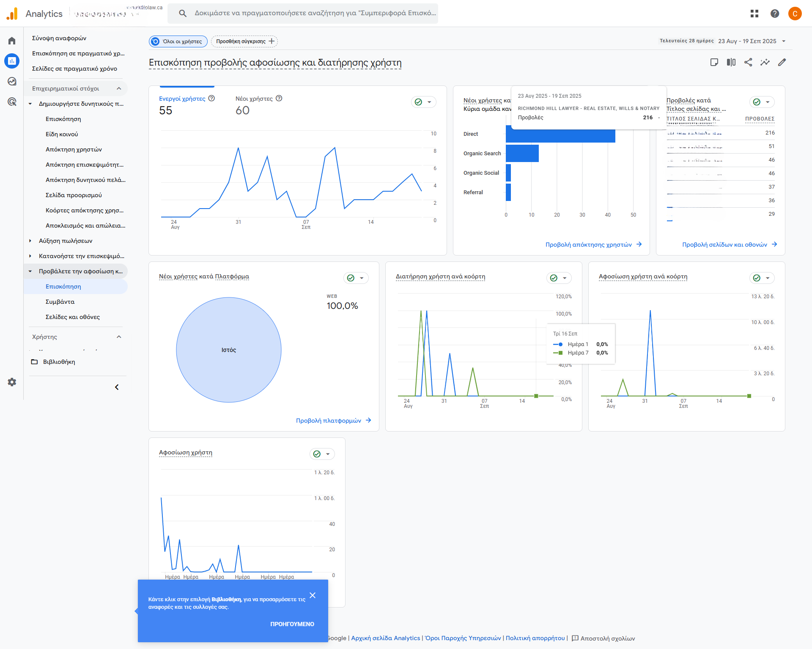Edit the report with the pencil icon

pyautogui.click(x=782, y=62)
